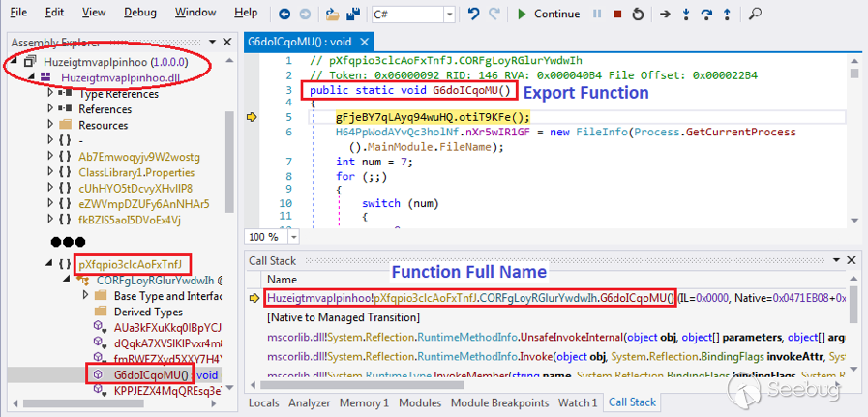The image size is (868, 417).
Task: Open the 100 % zoom dropdown
Action: 294,237
